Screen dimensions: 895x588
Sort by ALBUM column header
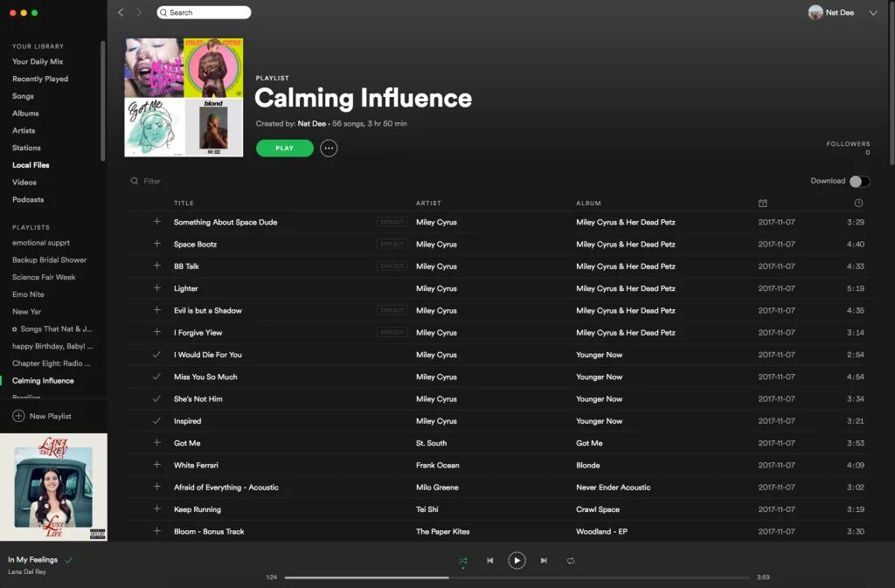click(588, 203)
